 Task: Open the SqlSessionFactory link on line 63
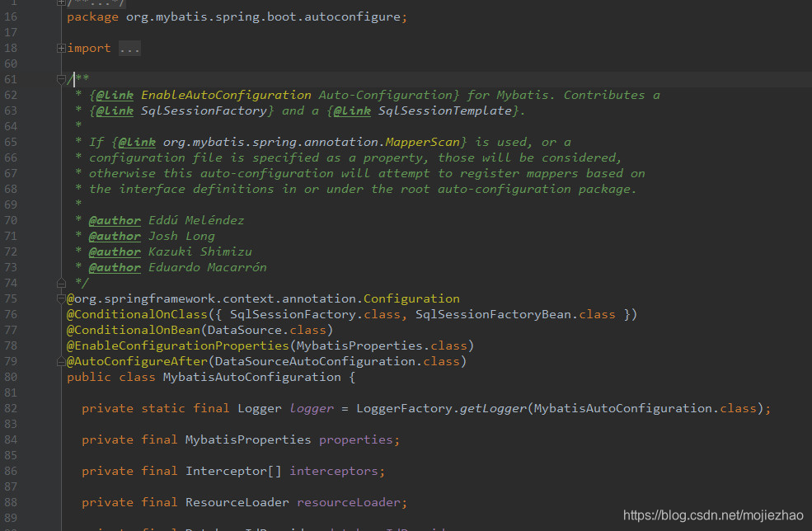[x=204, y=110]
